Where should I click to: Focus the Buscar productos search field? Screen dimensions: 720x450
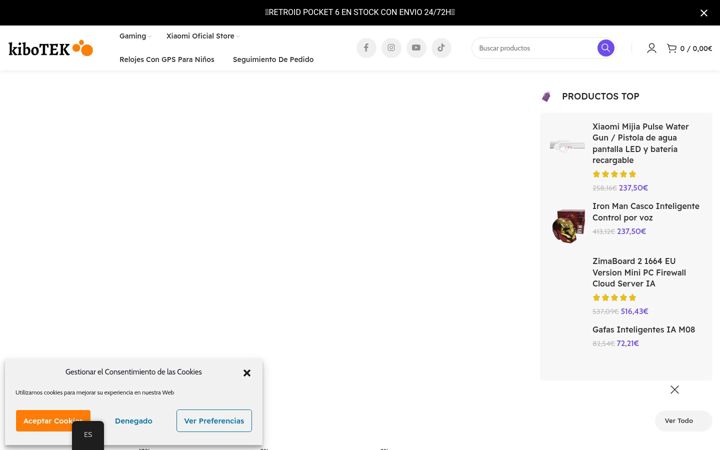click(x=535, y=48)
